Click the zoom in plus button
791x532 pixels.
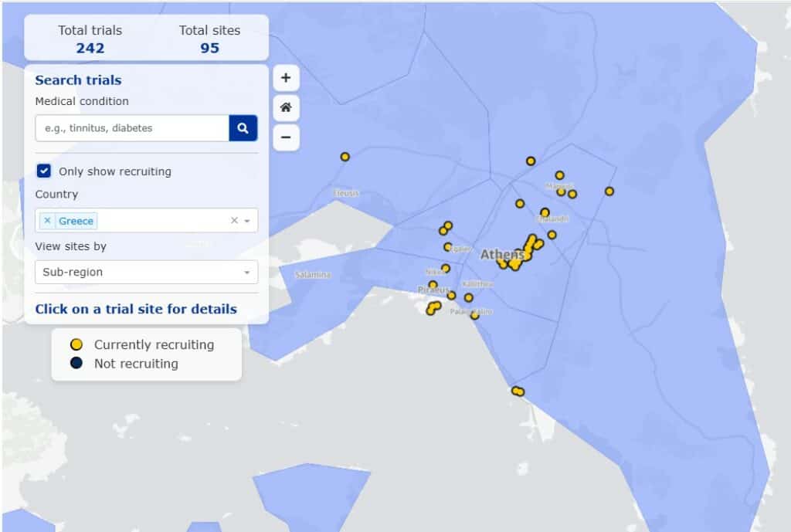286,78
